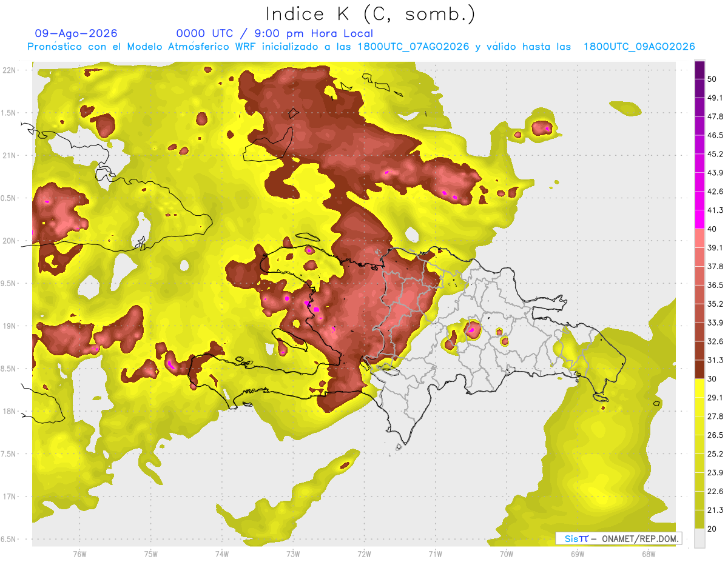Click the 18N latitude axis label

[x=10, y=411]
